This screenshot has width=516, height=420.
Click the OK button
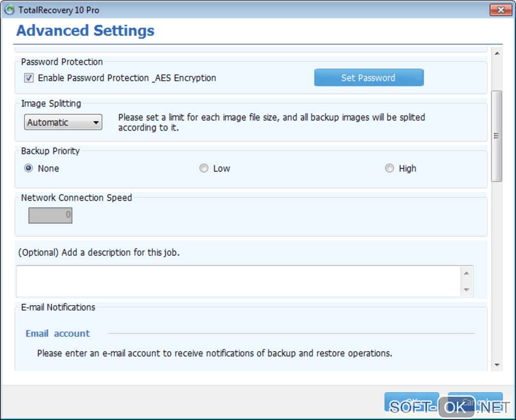pyautogui.click(x=411, y=402)
